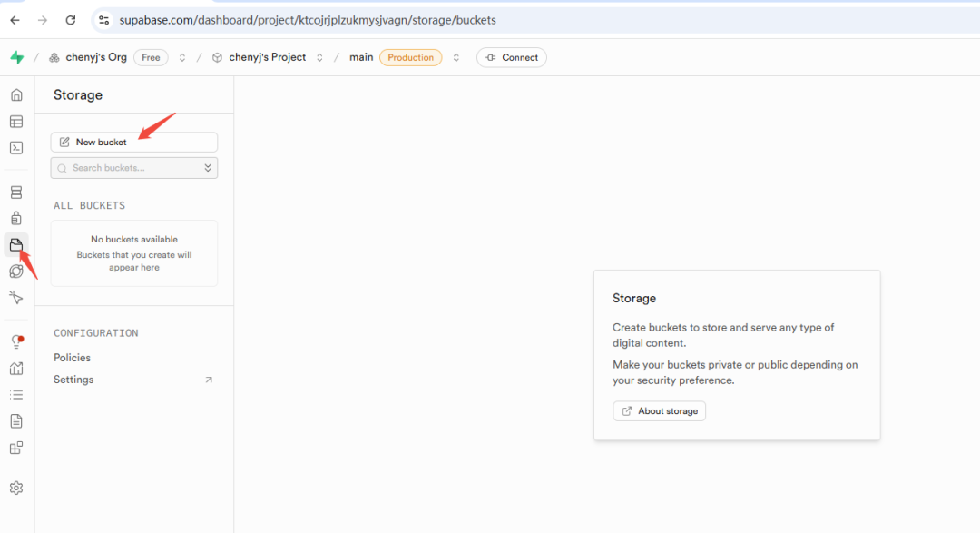Viewport: 980px width, 533px height.
Task: Open the Table Editor icon
Action: (17, 122)
